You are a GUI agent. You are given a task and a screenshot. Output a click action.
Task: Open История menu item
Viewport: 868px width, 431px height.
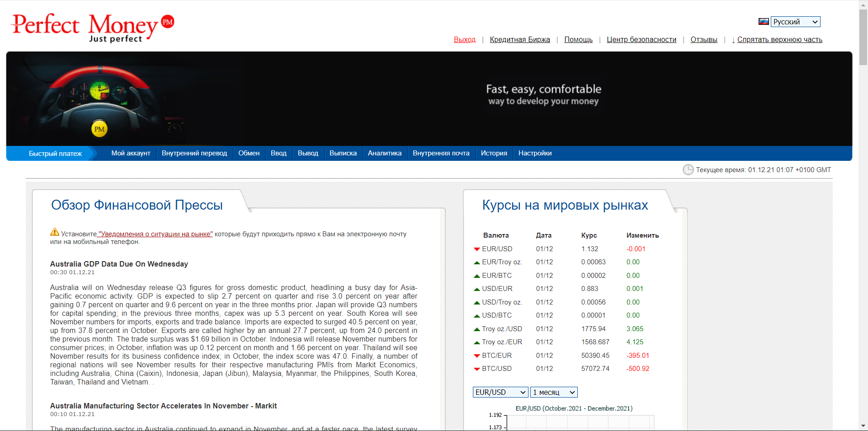point(494,153)
